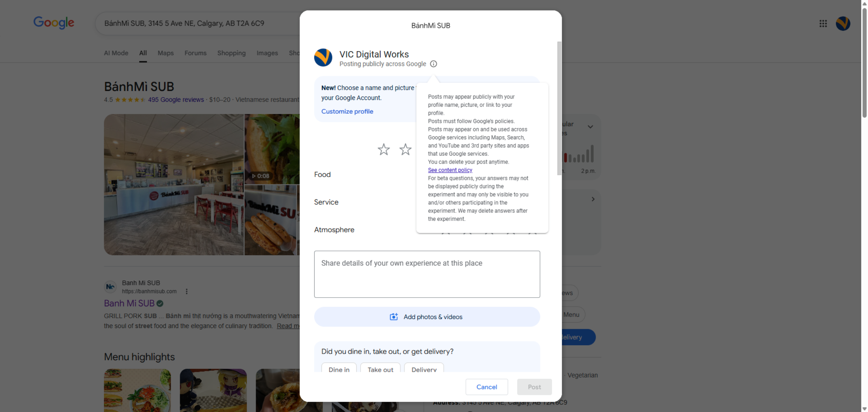This screenshot has width=868, height=412.
Task: Open the Banh Mi SUB website result title
Action: [129, 303]
